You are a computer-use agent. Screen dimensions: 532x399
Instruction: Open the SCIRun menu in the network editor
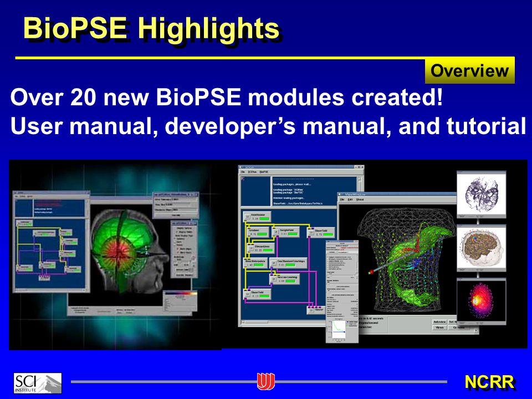click(x=252, y=172)
